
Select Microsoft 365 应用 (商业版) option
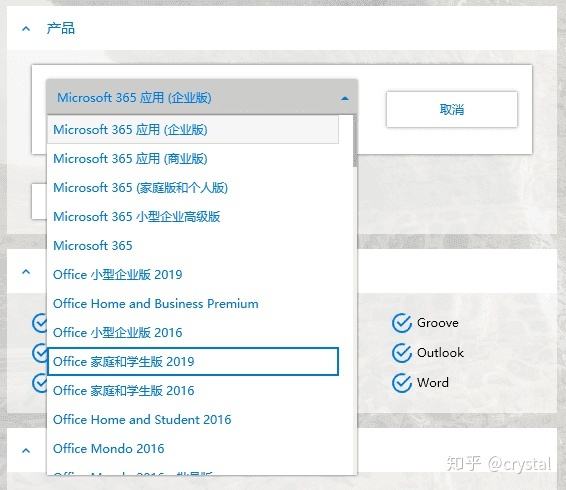[x=193, y=159]
